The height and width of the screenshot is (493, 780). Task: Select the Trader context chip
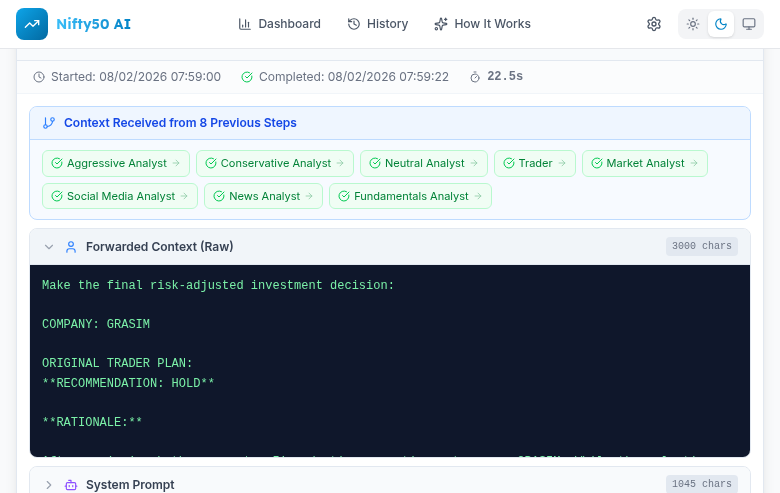point(535,163)
